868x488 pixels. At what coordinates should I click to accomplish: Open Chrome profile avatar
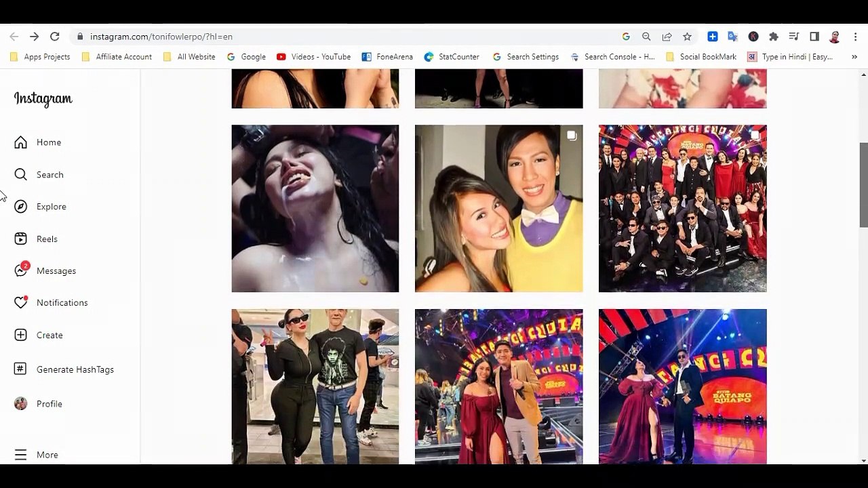click(835, 37)
